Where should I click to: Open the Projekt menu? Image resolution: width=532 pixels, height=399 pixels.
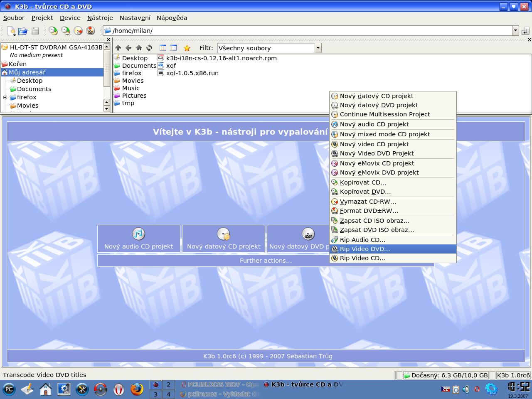[x=42, y=18]
